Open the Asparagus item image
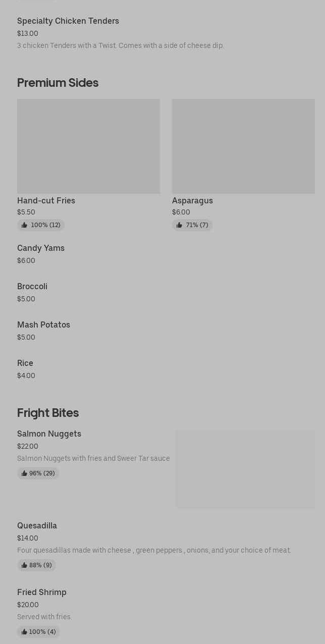The width and height of the screenshot is (325, 644). [x=243, y=146]
